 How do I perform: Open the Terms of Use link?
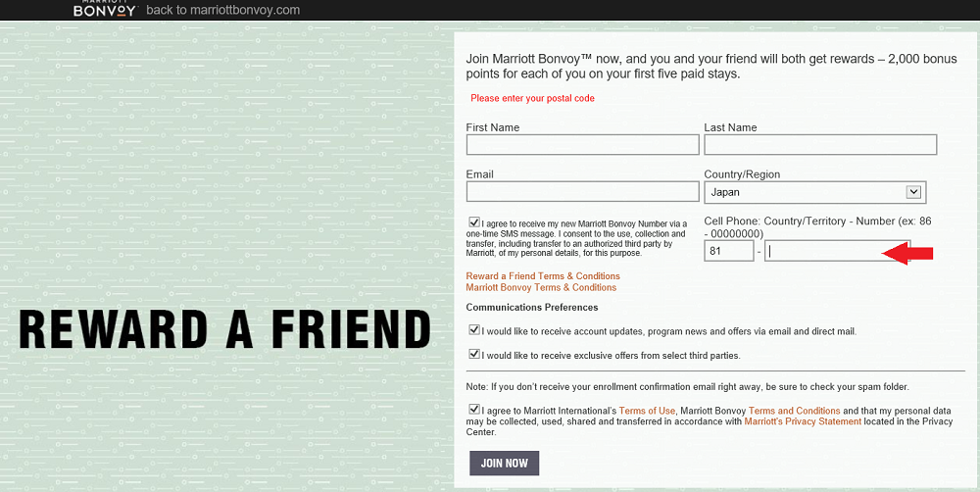tap(647, 411)
